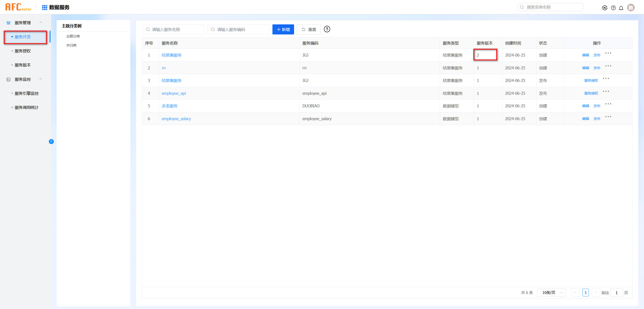Open 结果集服务 link in row 3
The image size is (644, 309).
(x=172, y=80)
